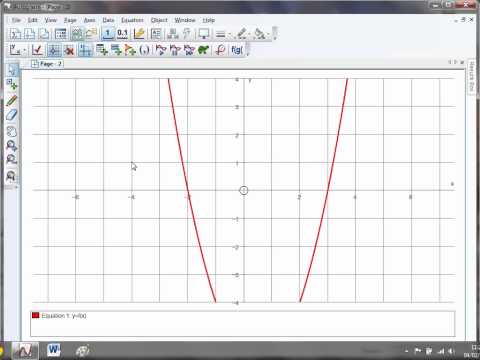
Task: Open the Page menu
Action: [x=70, y=20]
